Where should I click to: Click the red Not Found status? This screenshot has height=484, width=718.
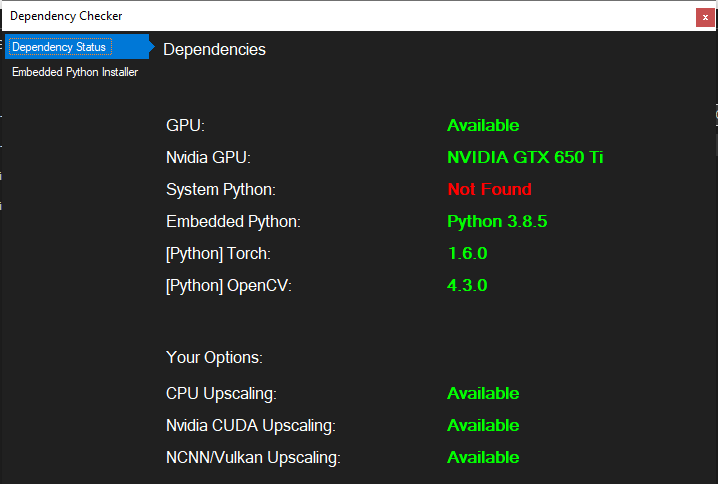[x=490, y=189]
